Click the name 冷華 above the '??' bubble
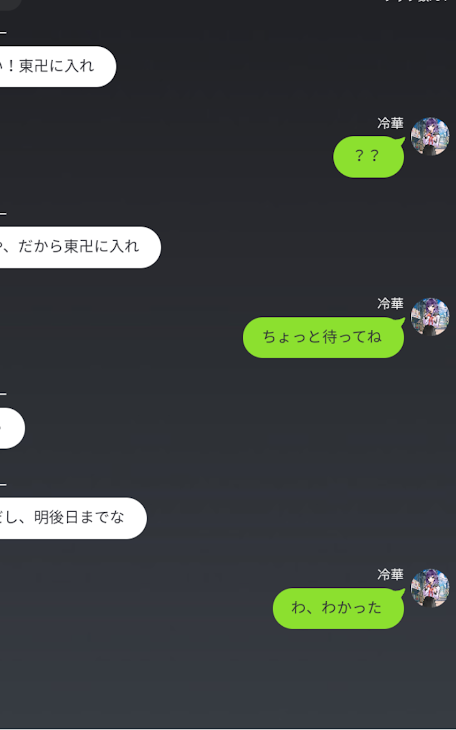 click(x=390, y=123)
